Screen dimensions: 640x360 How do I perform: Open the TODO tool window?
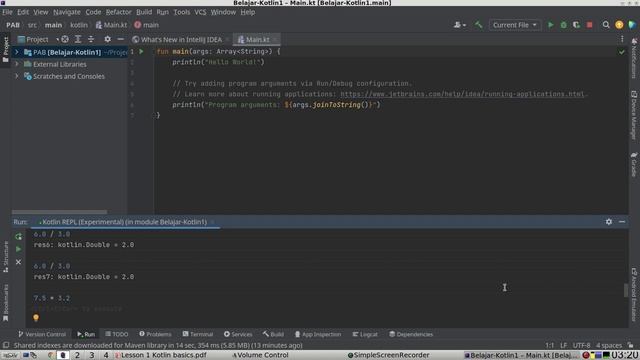[117, 334]
